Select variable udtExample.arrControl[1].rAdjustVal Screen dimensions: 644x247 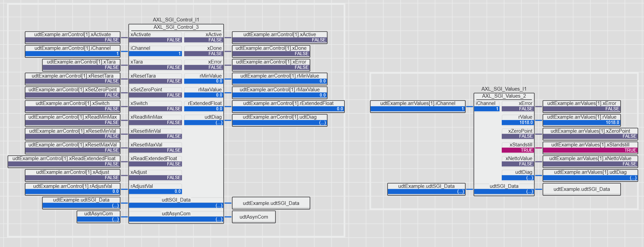pos(73,189)
